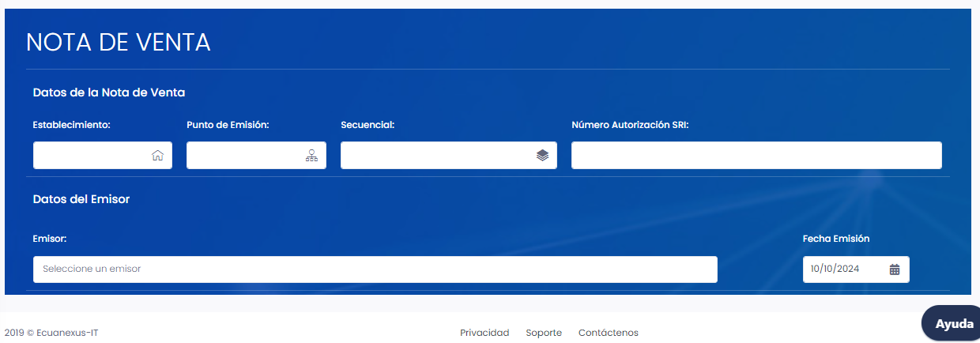Click the 'Punto de Emisión:' label
The height and width of the screenshot is (343, 980).
click(x=228, y=125)
